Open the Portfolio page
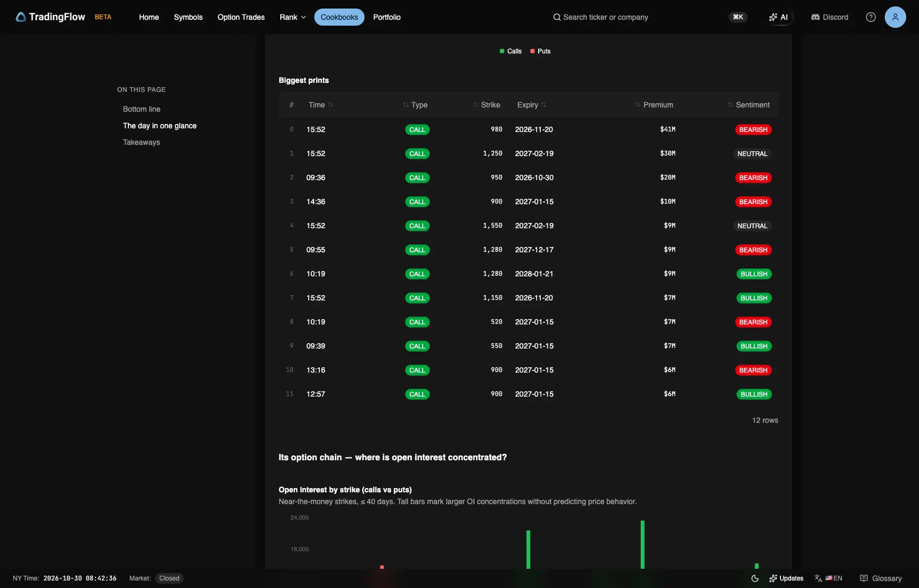Screen dimensions: 919x588 (387, 17)
